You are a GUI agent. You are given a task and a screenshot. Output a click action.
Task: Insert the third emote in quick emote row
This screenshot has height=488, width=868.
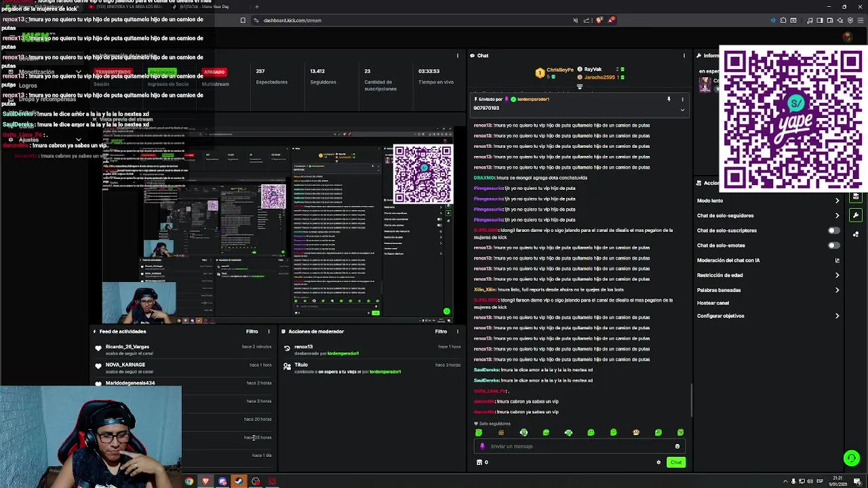pyautogui.click(x=524, y=432)
